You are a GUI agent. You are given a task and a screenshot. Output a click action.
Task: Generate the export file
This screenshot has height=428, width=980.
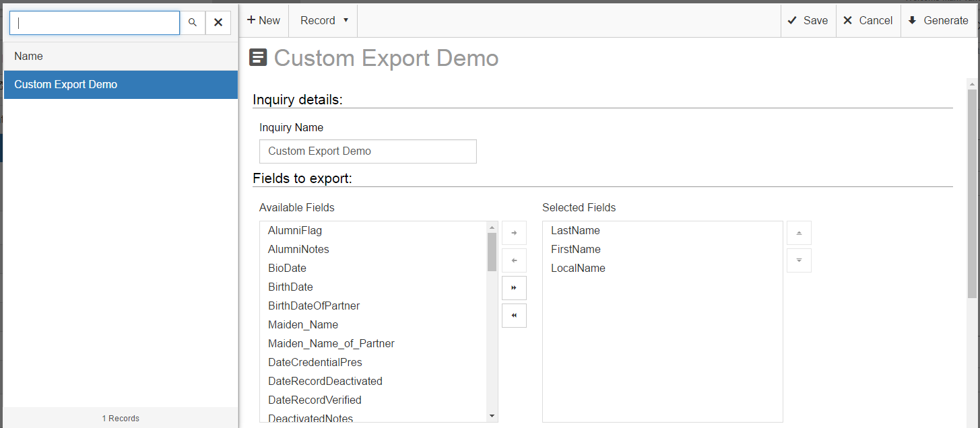(938, 21)
